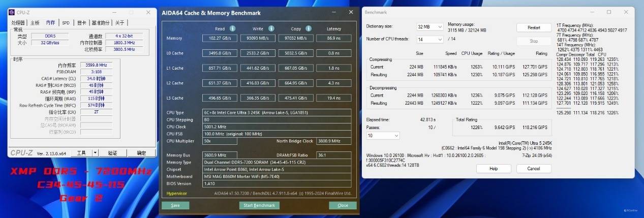The height and width of the screenshot is (218, 644).
Task: Click the Stop button in Benchmark
Action: (x=534, y=41)
